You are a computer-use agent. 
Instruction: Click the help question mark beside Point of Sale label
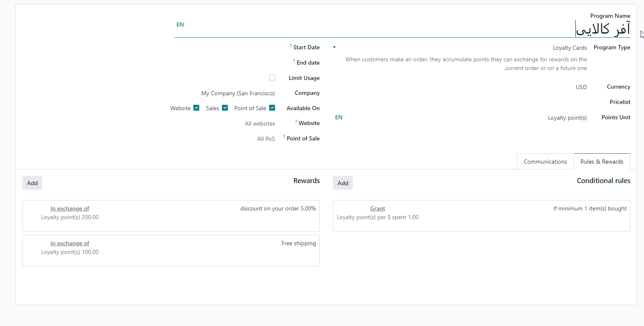(284, 137)
